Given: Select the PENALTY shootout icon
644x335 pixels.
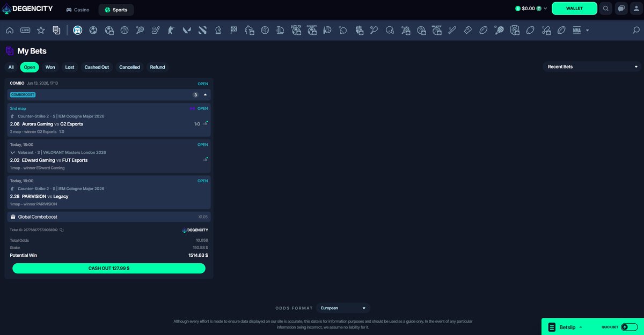Looking at the screenshot, I should point(312,31).
